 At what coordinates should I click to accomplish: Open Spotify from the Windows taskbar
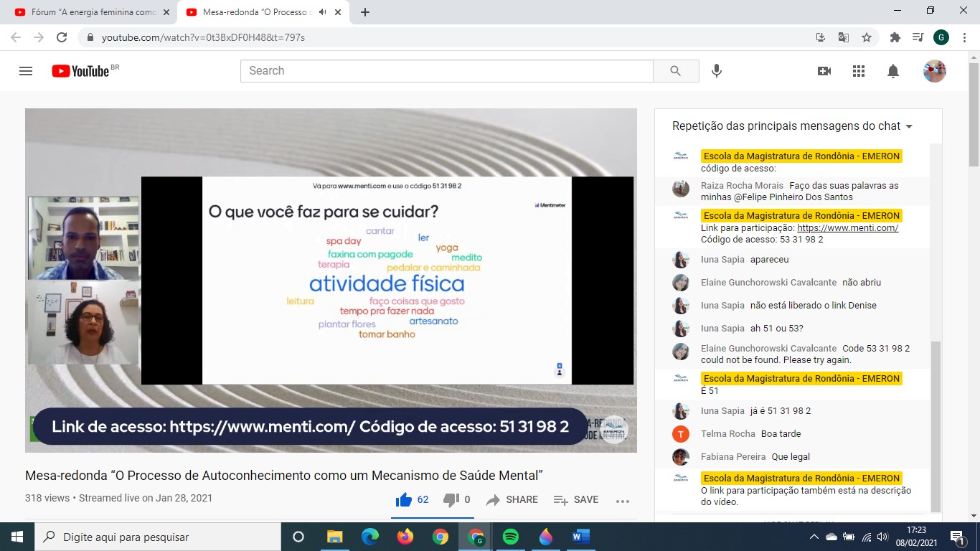click(511, 537)
